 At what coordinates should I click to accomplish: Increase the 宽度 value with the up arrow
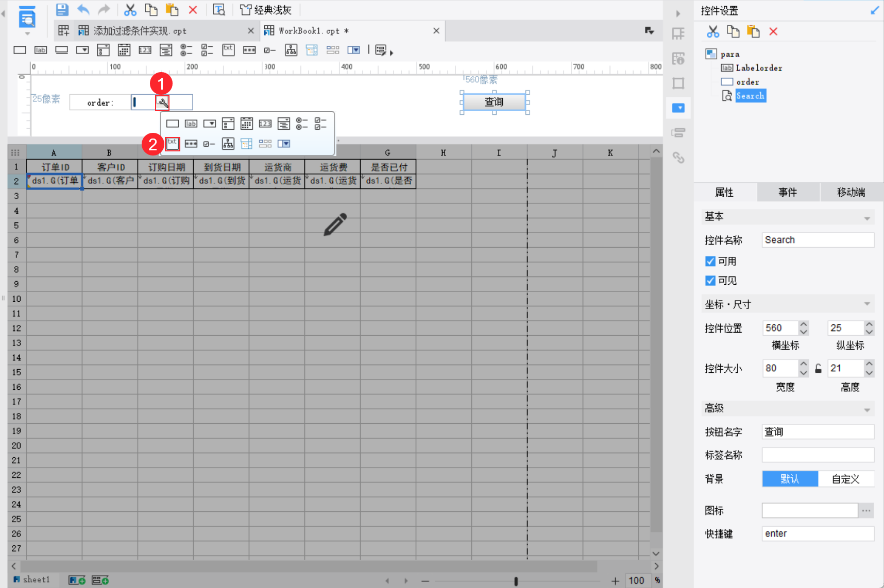click(x=804, y=364)
